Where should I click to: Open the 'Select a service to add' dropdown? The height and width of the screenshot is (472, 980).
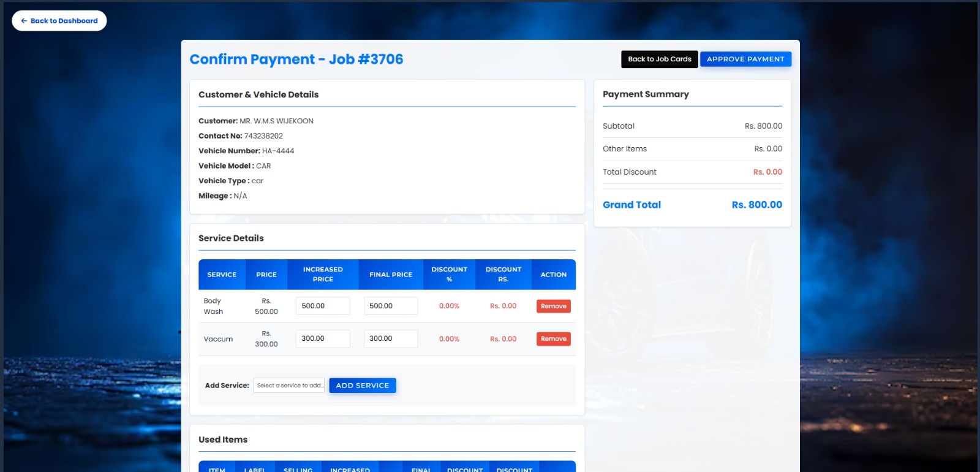click(289, 386)
